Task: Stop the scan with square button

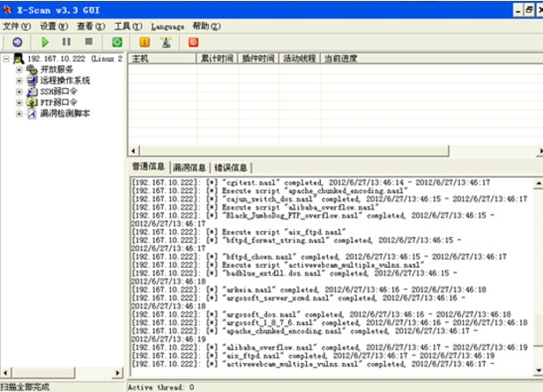Action: pos(89,41)
